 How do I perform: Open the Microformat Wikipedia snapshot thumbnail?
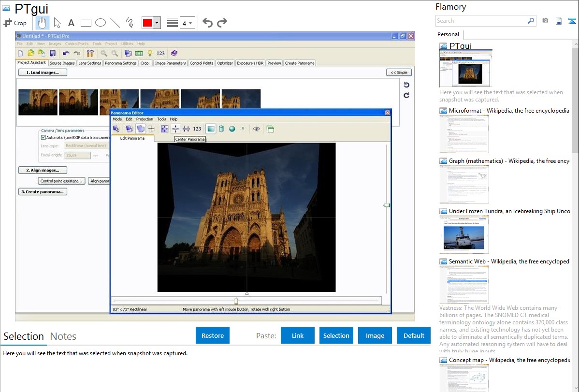click(464, 134)
